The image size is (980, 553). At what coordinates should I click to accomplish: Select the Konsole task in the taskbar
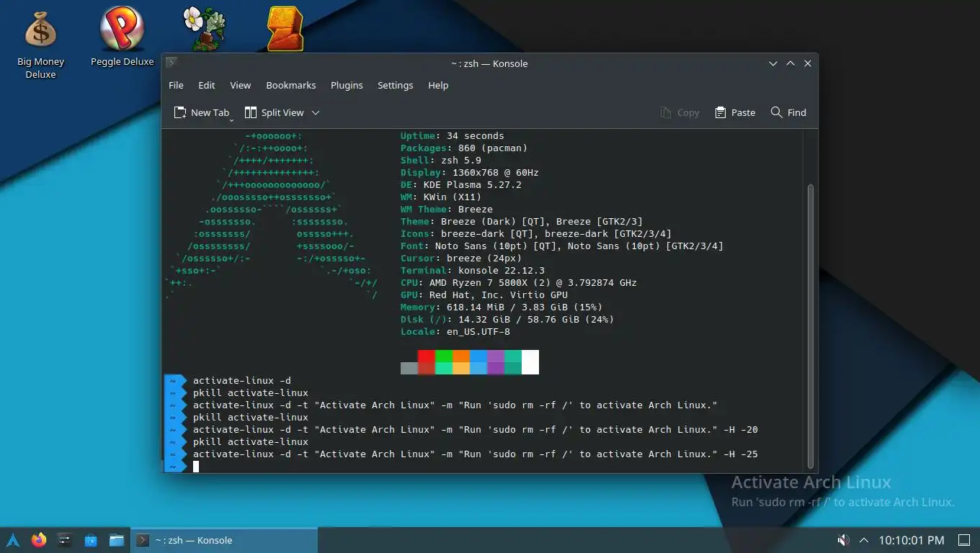[224, 540]
